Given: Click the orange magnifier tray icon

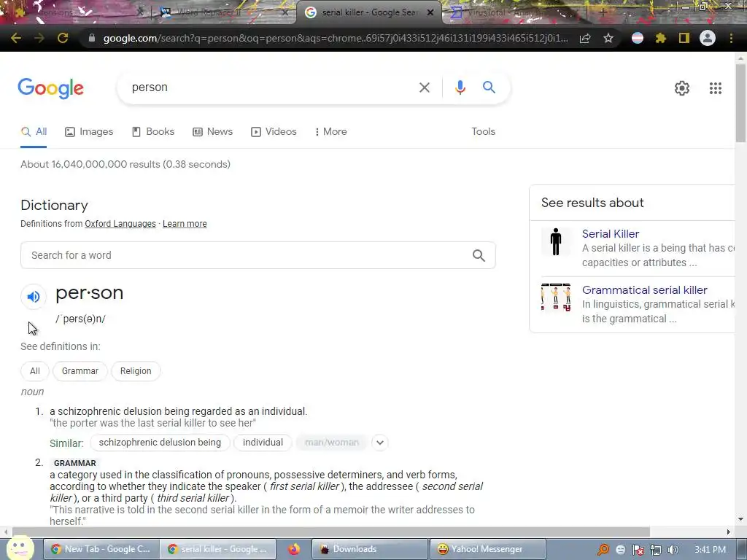Looking at the screenshot, I should pyautogui.click(x=603, y=550).
